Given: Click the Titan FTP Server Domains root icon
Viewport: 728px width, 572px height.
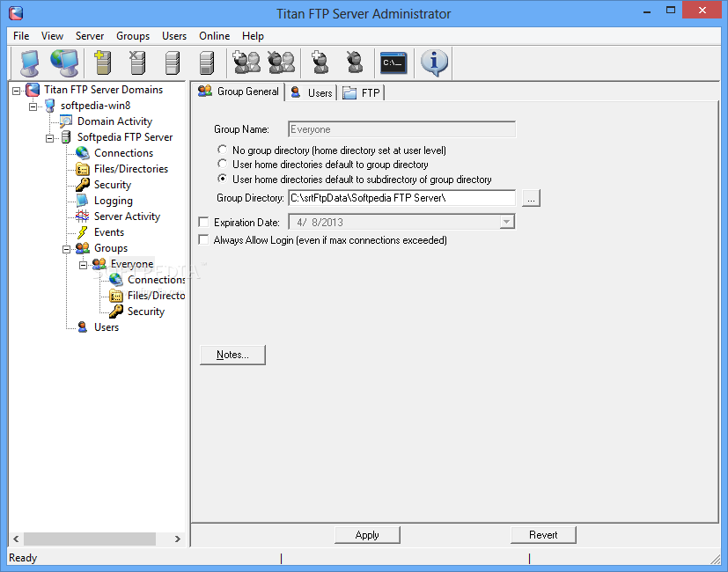Looking at the screenshot, I should pyautogui.click(x=33, y=90).
